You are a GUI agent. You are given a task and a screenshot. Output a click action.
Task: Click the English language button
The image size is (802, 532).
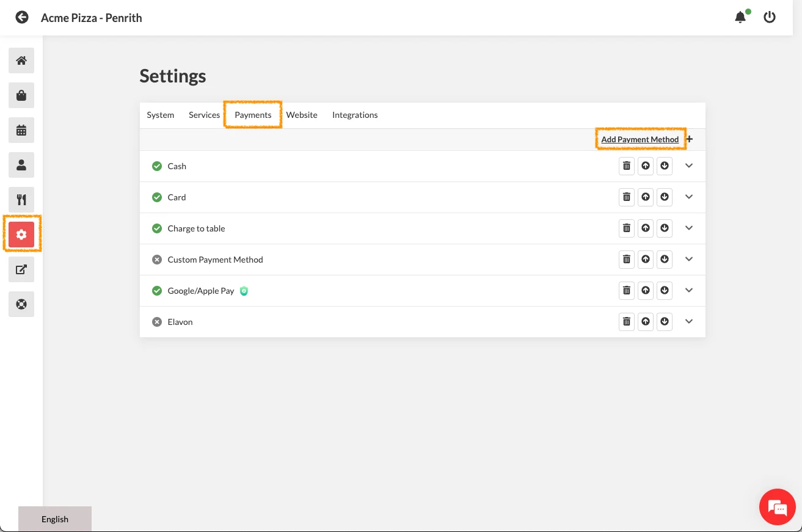tap(55, 519)
